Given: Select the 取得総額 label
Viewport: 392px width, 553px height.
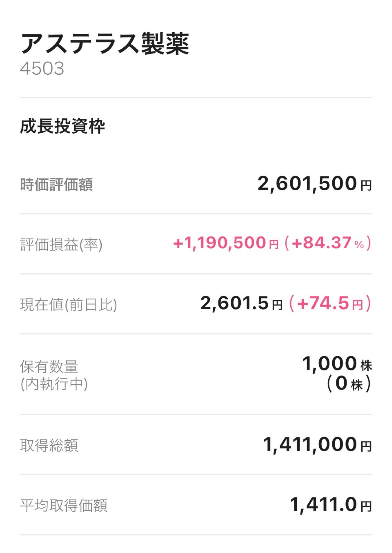Looking at the screenshot, I should pos(49,445).
